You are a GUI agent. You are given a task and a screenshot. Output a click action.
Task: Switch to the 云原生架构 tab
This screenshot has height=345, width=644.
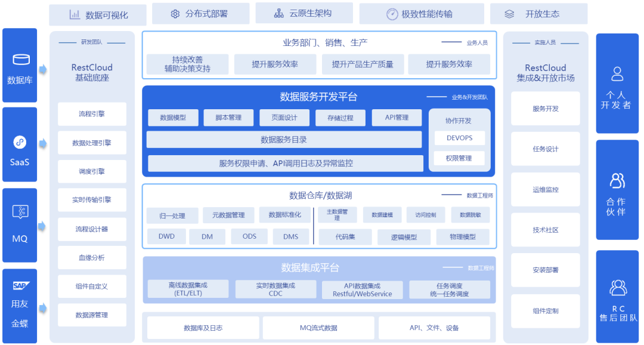coord(304,13)
